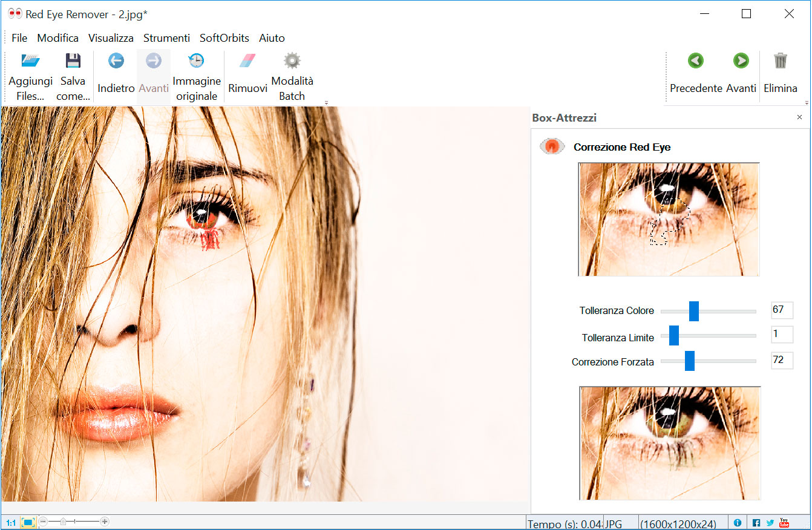
Task: Click the Salva come floppy disk icon
Action: tap(73, 61)
